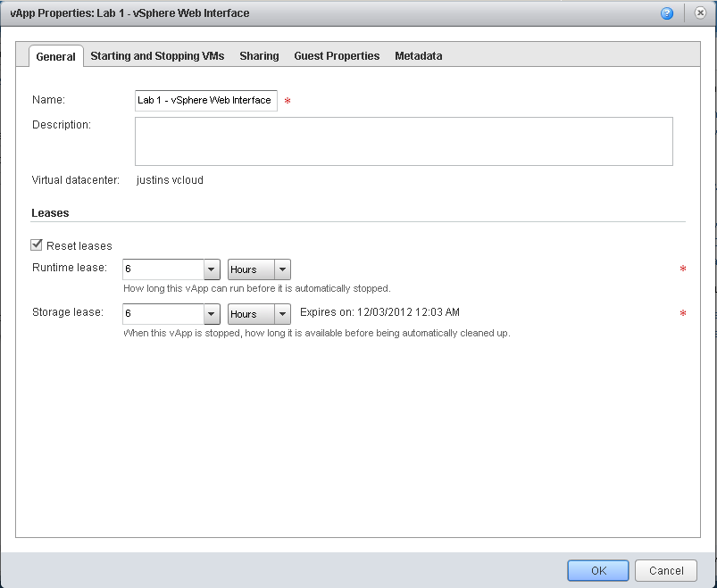
Task: Click the Runtime lease value field
Action: 163,269
